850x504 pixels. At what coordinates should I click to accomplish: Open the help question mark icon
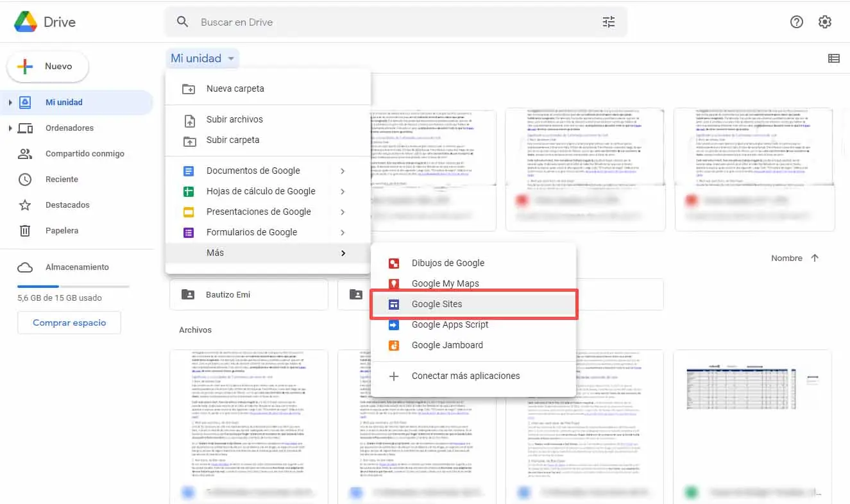click(797, 22)
